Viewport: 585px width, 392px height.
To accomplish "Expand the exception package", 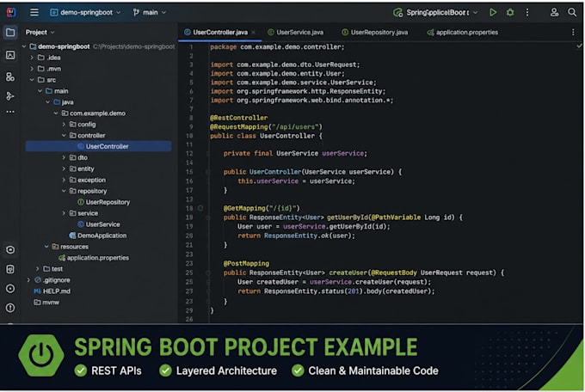I will click(64, 180).
